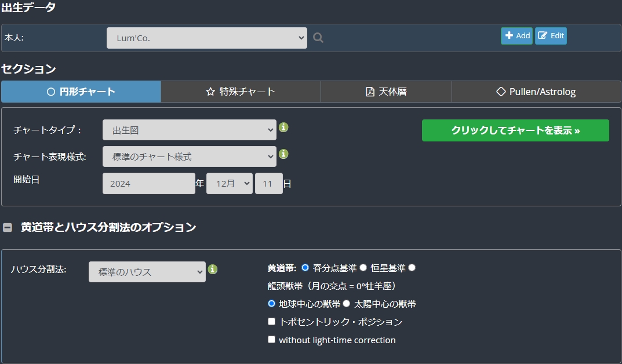Open the 本人 dropdown showing Lum'Co.
622x364 pixels.
(207, 38)
